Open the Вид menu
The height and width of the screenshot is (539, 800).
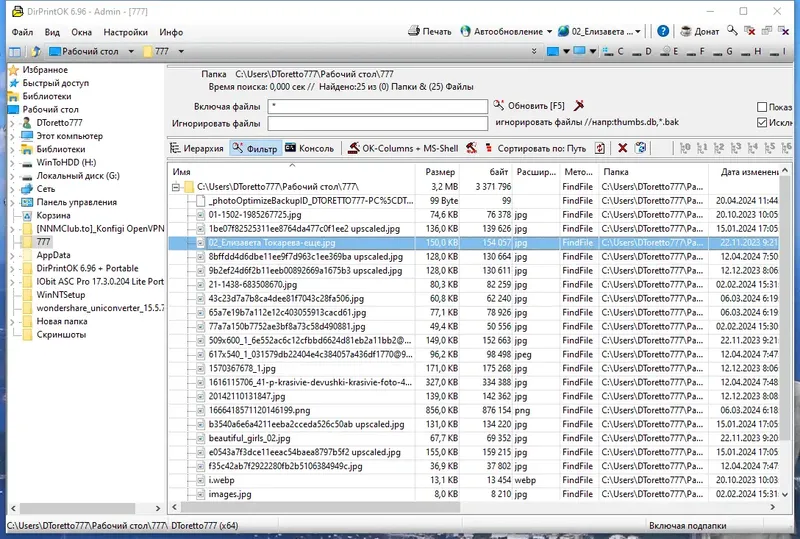(52, 32)
